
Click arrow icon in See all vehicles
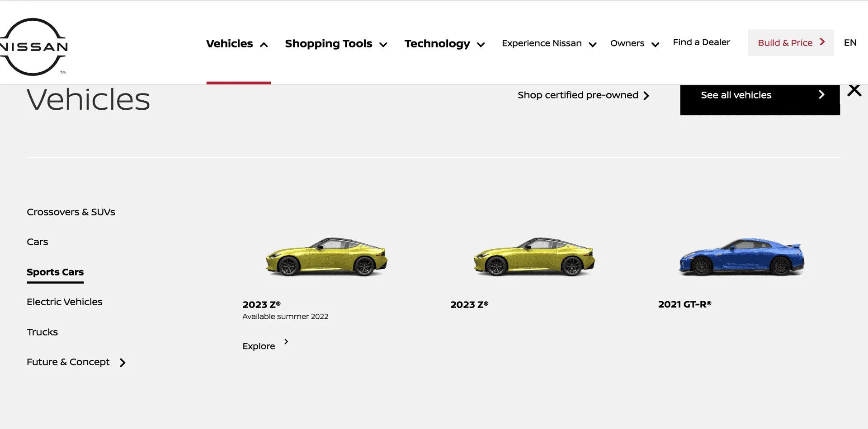821,94
